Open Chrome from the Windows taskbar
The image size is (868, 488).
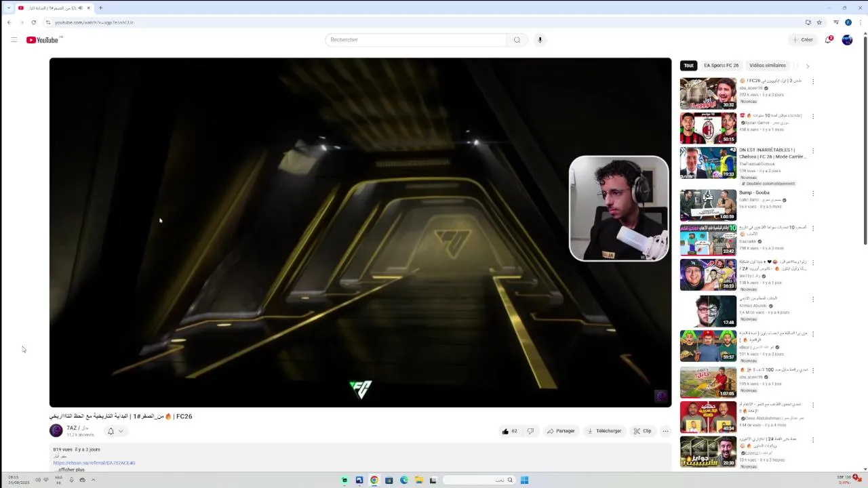click(374, 481)
